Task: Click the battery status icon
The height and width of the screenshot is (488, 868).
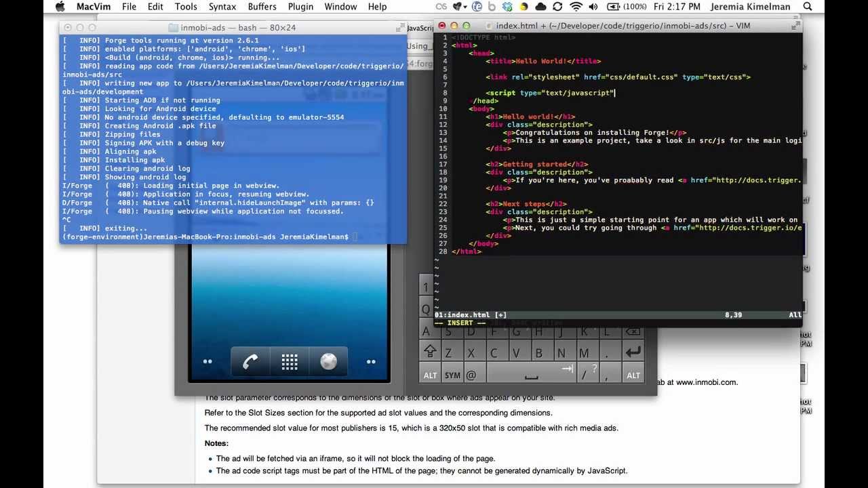Action: pos(614,7)
